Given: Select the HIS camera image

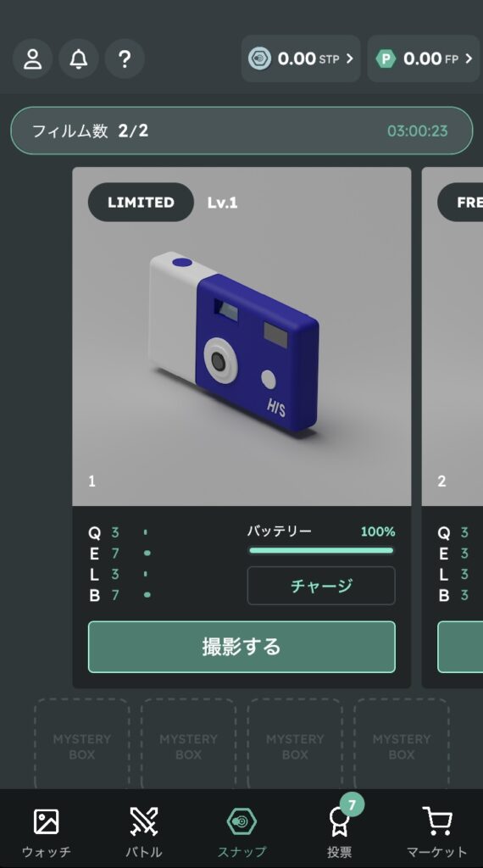Looking at the screenshot, I should click(x=234, y=342).
